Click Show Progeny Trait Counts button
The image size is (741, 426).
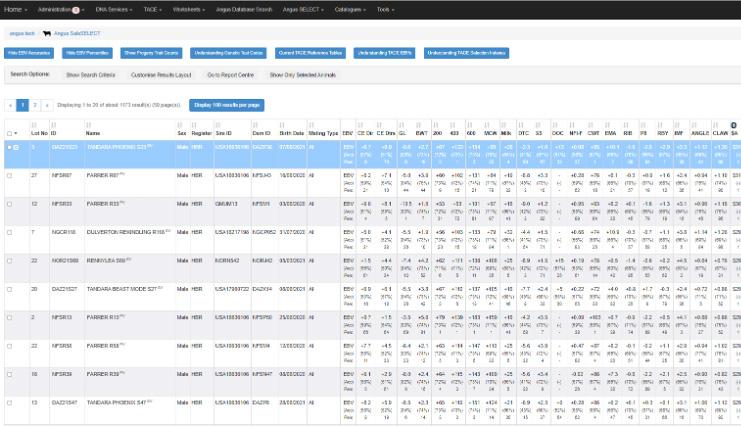point(151,53)
